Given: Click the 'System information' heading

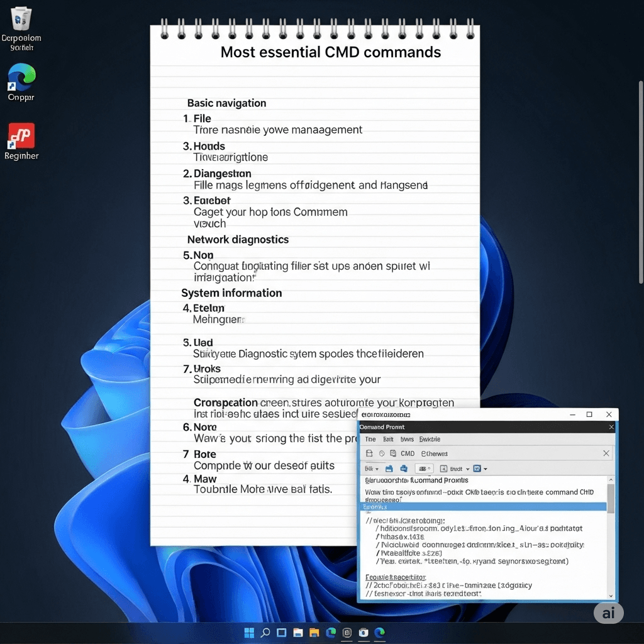Looking at the screenshot, I should click(x=231, y=293).
